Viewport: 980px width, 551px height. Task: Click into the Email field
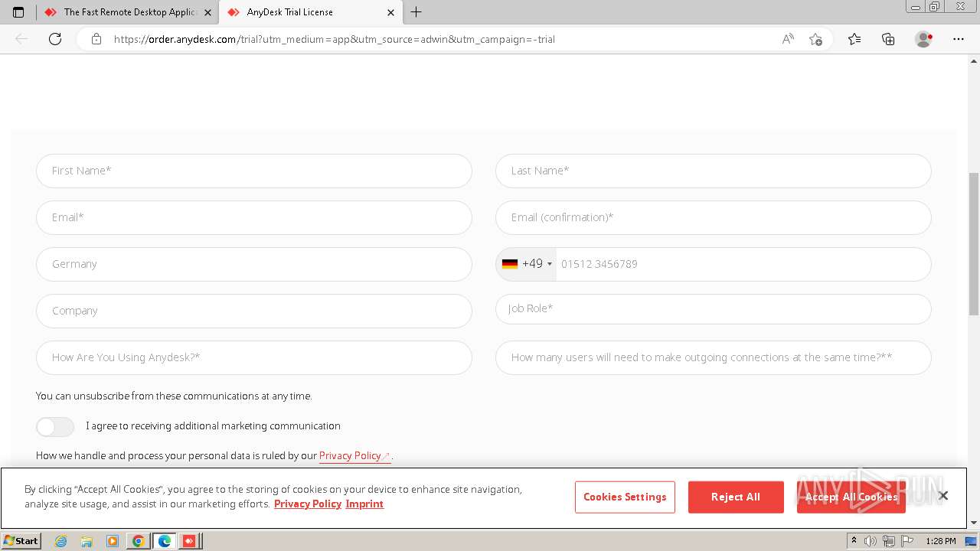tap(254, 217)
